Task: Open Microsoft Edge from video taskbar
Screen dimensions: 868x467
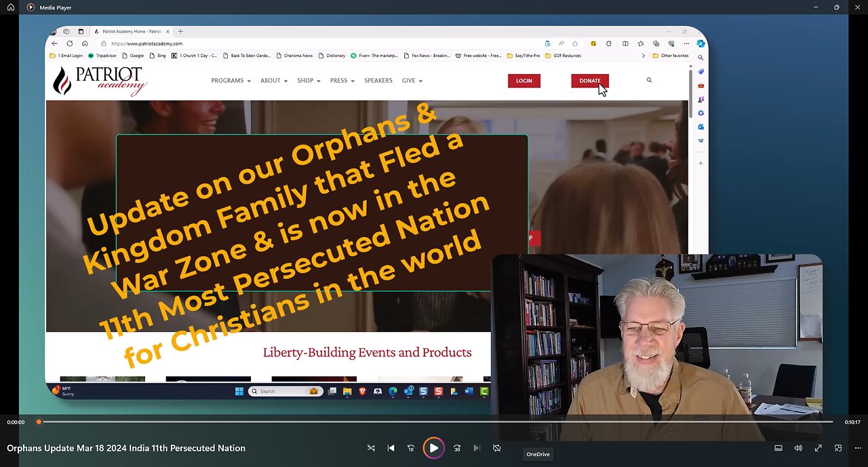Action: point(393,391)
